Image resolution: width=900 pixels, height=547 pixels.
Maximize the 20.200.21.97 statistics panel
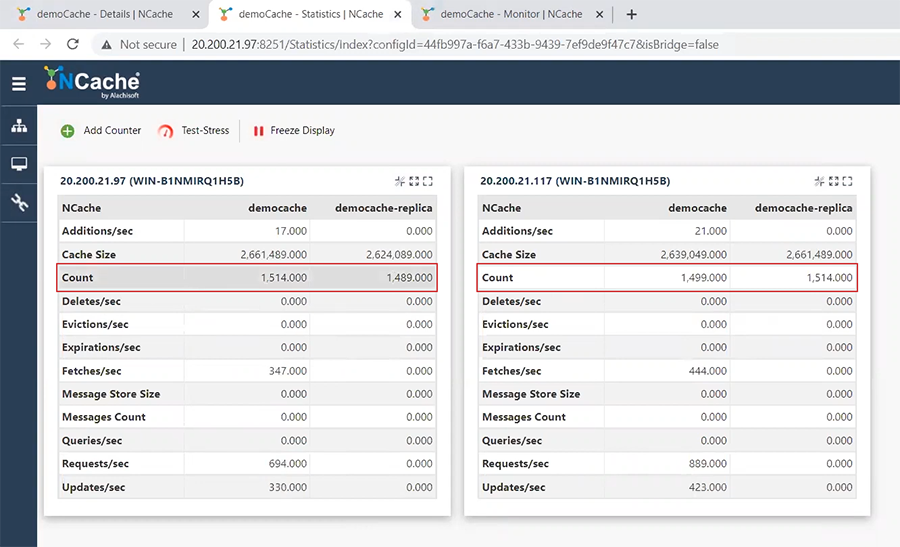point(428,181)
